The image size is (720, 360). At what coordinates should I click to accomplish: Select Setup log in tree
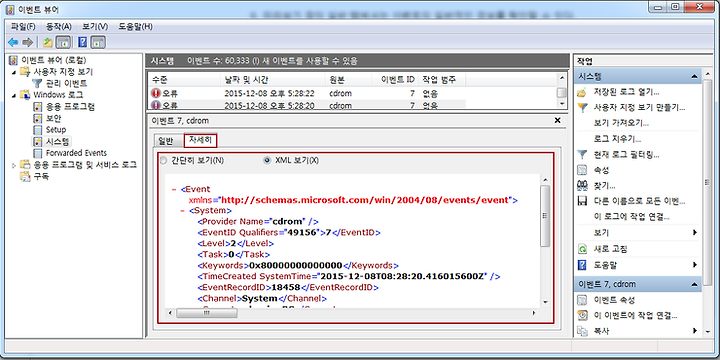pyautogui.click(x=56, y=130)
